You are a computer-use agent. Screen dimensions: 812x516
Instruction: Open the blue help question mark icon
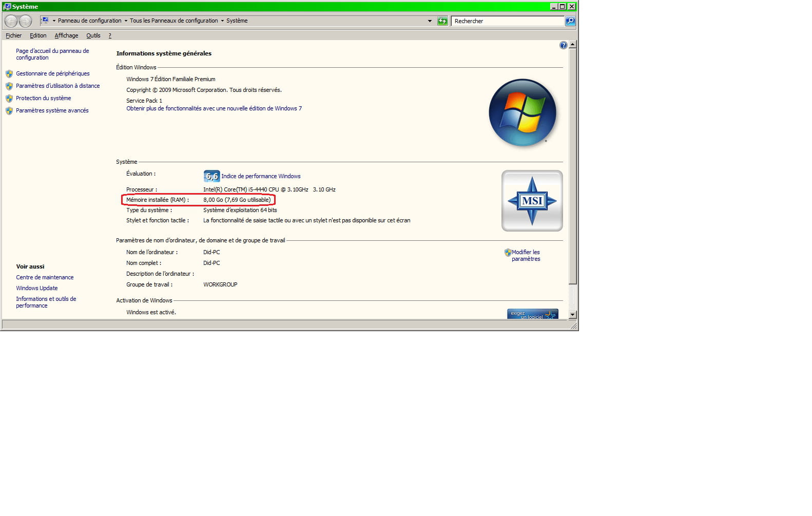click(563, 45)
